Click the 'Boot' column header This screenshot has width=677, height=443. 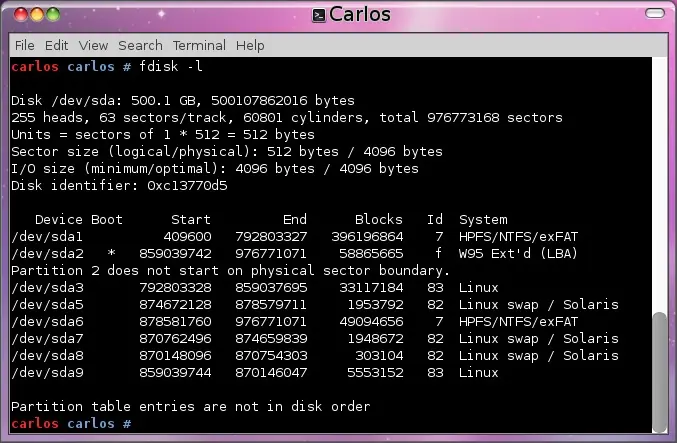click(x=107, y=219)
